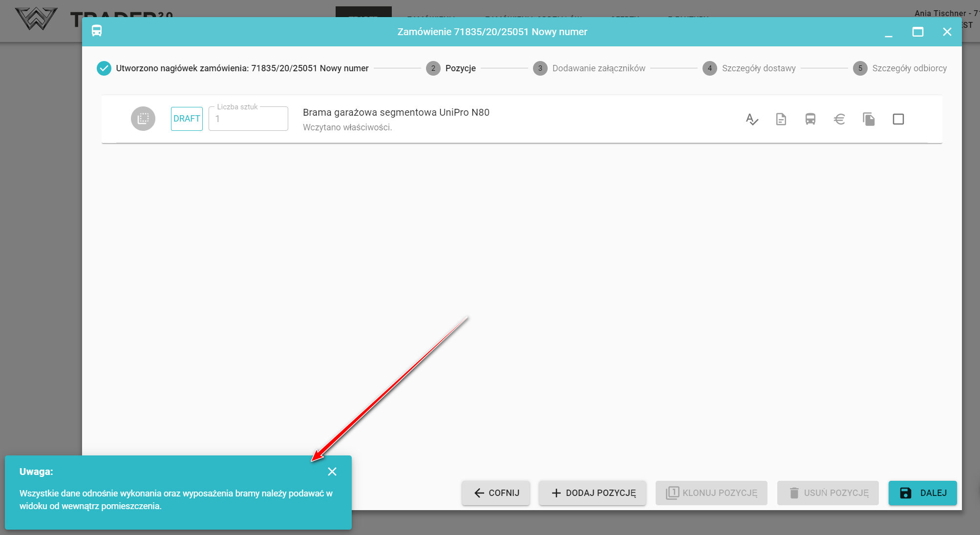Viewport: 980px width, 535px height.
Task: Click the delivery bus icon in position row
Action: 810,119
